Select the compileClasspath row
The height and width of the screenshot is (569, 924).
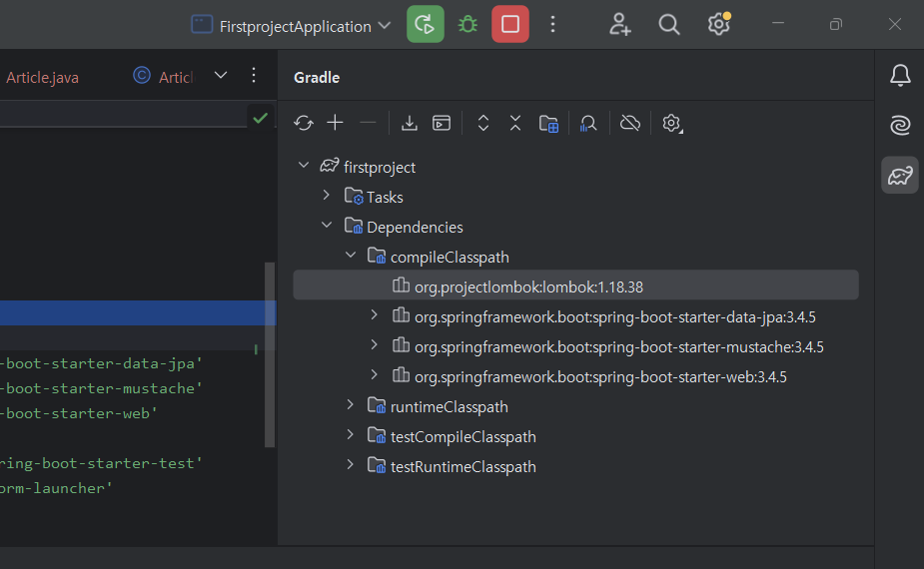point(575,258)
